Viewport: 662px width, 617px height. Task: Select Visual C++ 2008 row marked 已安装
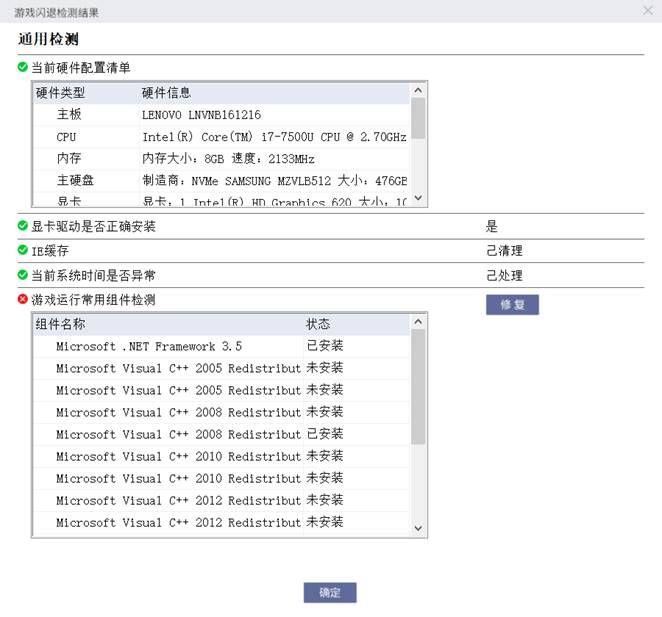(x=221, y=434)
